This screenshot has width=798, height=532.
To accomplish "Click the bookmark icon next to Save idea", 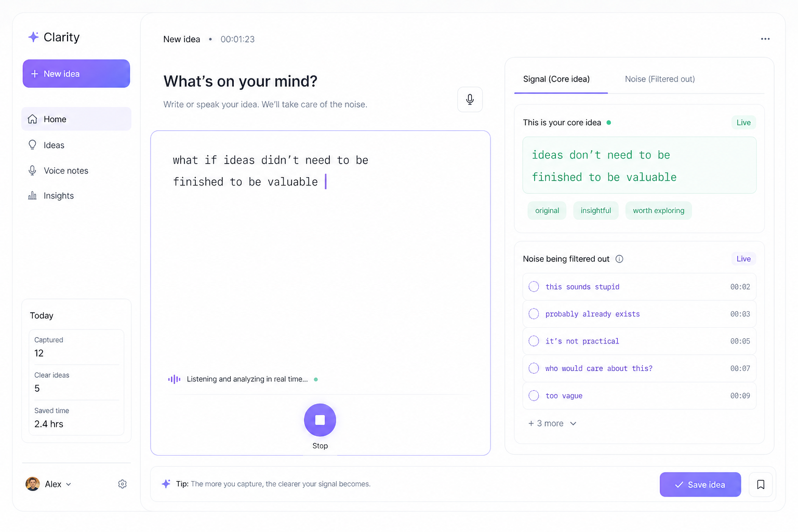I will [x=761, y=485].
